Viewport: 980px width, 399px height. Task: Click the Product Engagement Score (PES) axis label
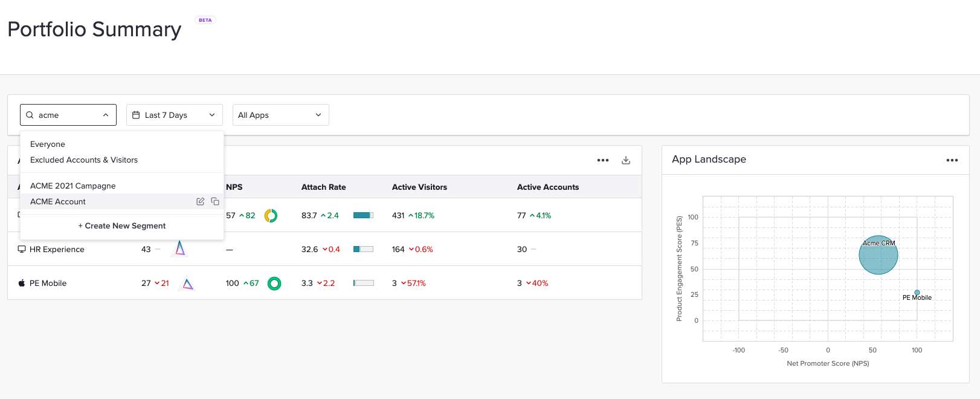[x=679, y=268]
